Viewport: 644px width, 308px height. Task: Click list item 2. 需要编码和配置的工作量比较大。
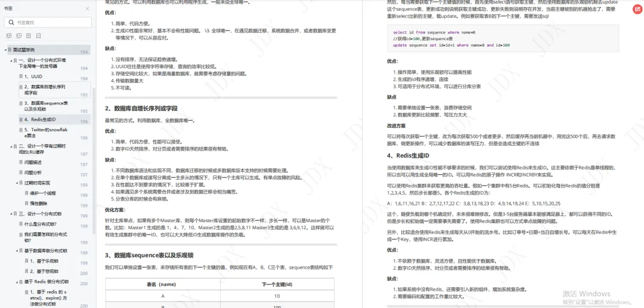[428, 296]
